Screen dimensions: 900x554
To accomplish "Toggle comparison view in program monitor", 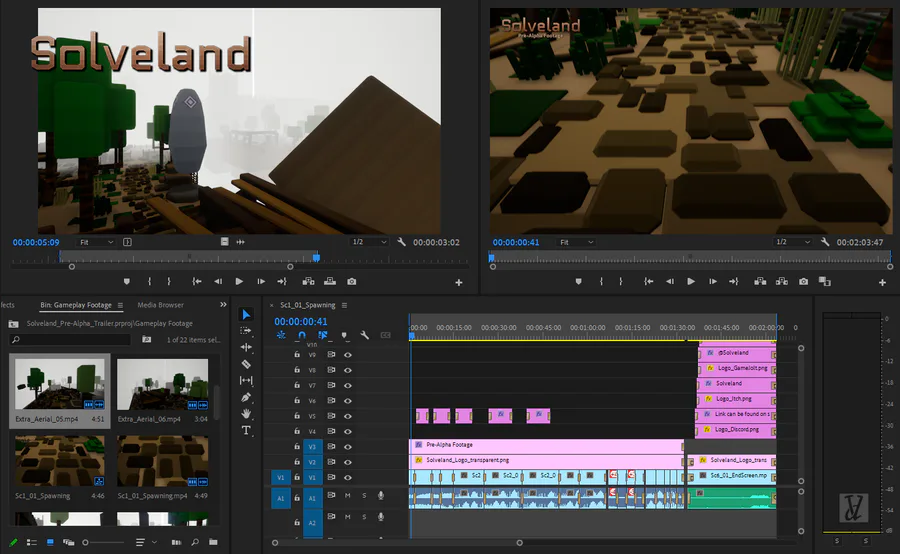I will (825, 281).
